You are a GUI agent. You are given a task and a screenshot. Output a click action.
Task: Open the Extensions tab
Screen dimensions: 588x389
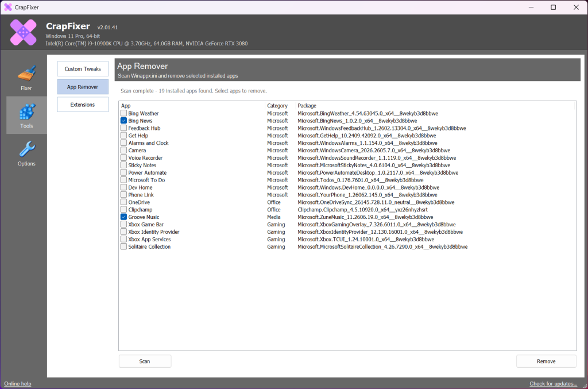[x=83, y=105]
